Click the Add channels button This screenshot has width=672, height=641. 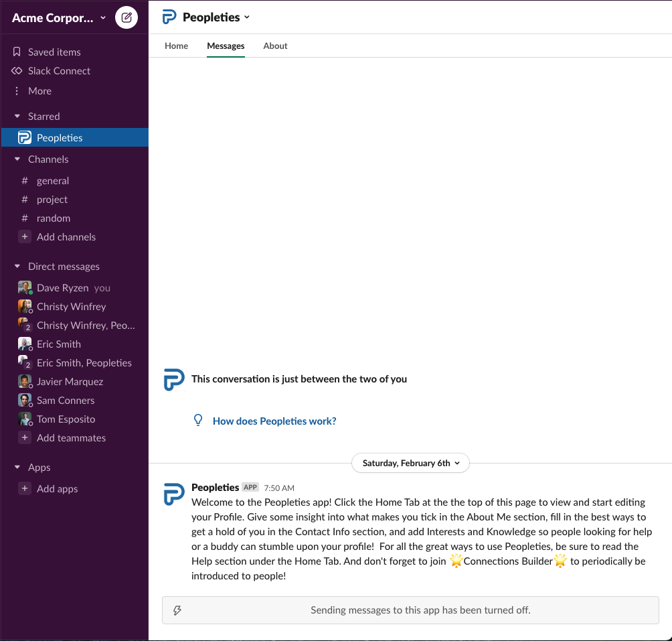66,236
